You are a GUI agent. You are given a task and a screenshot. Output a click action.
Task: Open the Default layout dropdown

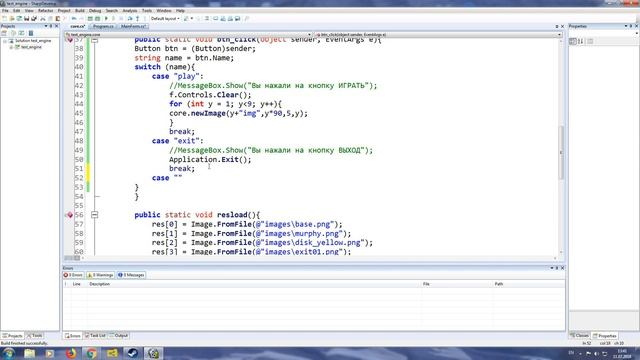(x=165, y=19)
